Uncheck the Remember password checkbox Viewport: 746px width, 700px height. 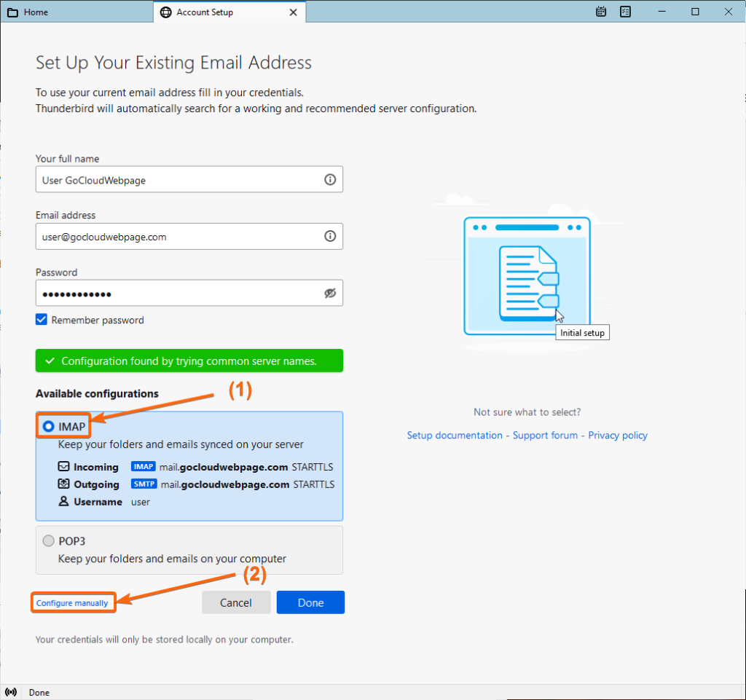41,319
